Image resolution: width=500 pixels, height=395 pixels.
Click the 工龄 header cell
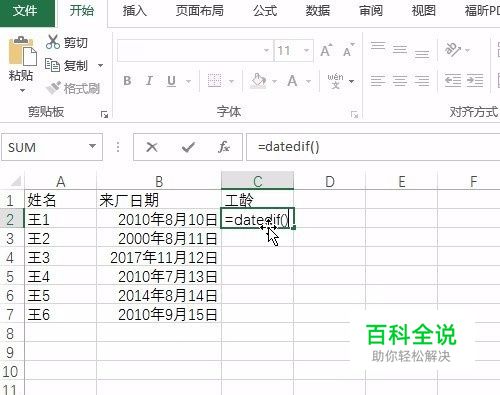(x=257, y=200)
